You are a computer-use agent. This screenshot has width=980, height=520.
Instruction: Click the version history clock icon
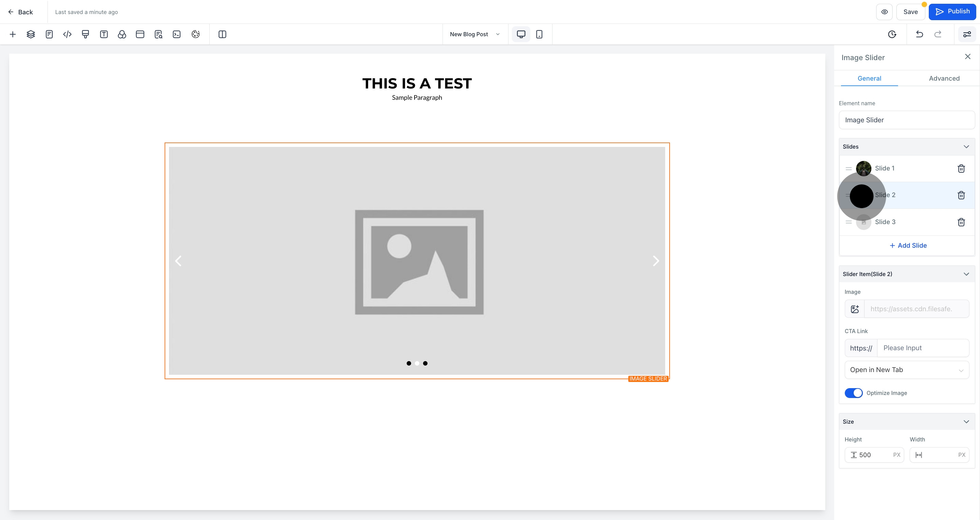892,34
